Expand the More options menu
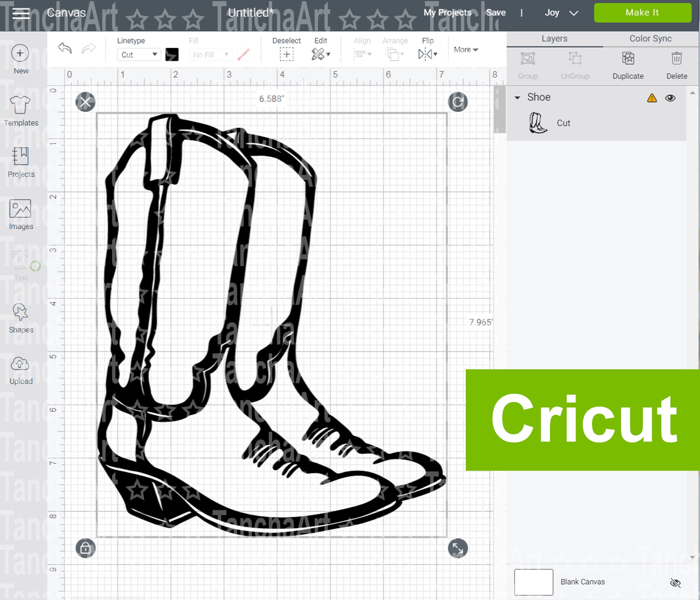The width and height of the screenshot is (700, 600). click(466, 50)
